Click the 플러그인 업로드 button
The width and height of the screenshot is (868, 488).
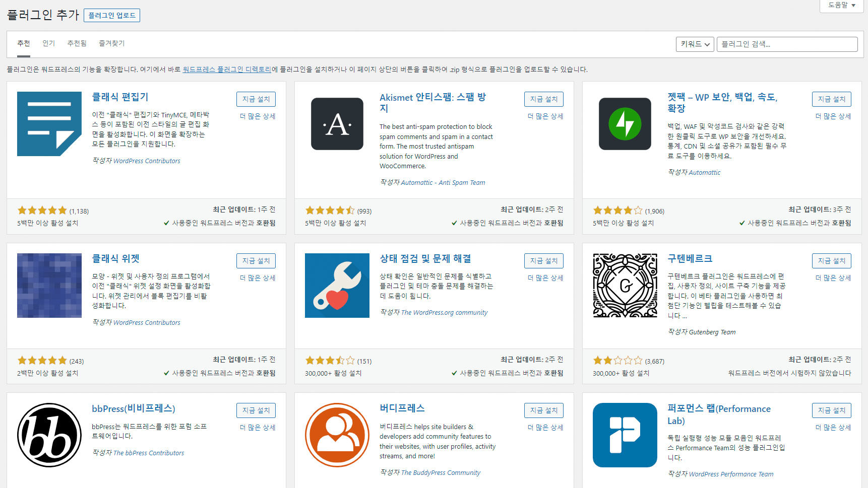(x=112, y=16)
